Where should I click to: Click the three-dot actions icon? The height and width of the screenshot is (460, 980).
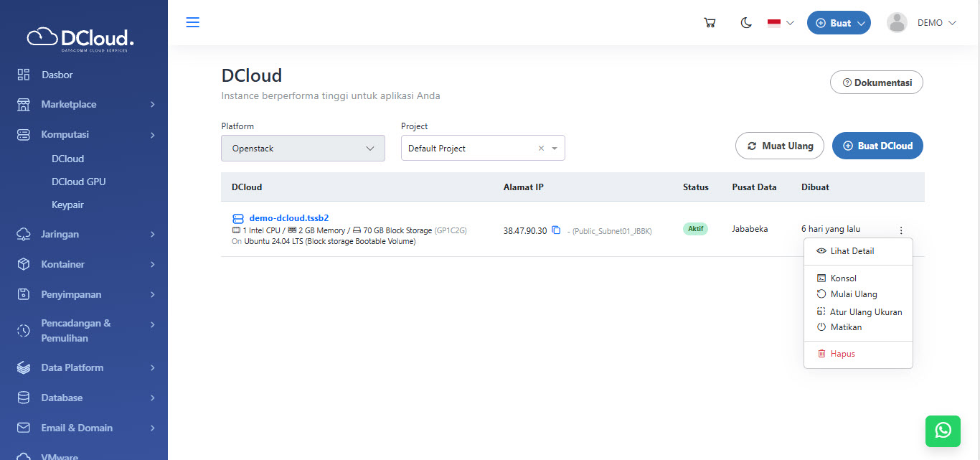tap(900, 230)
